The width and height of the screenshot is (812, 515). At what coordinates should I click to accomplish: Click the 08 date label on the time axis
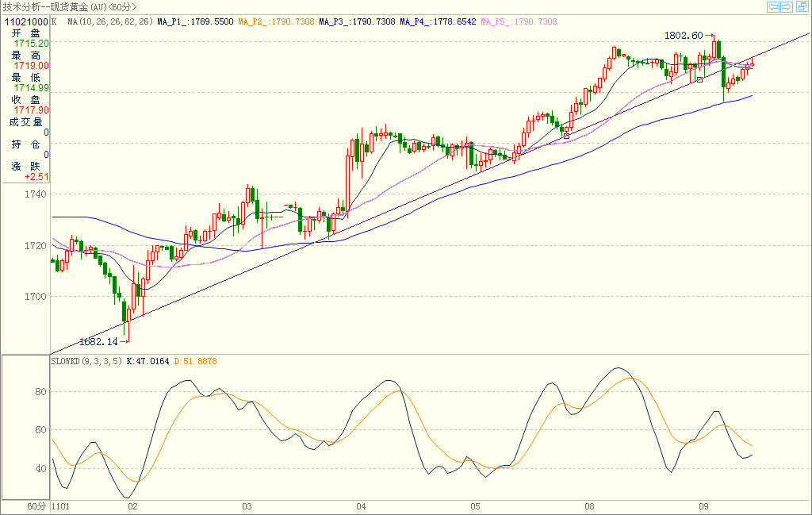click(x=589, y=506)
